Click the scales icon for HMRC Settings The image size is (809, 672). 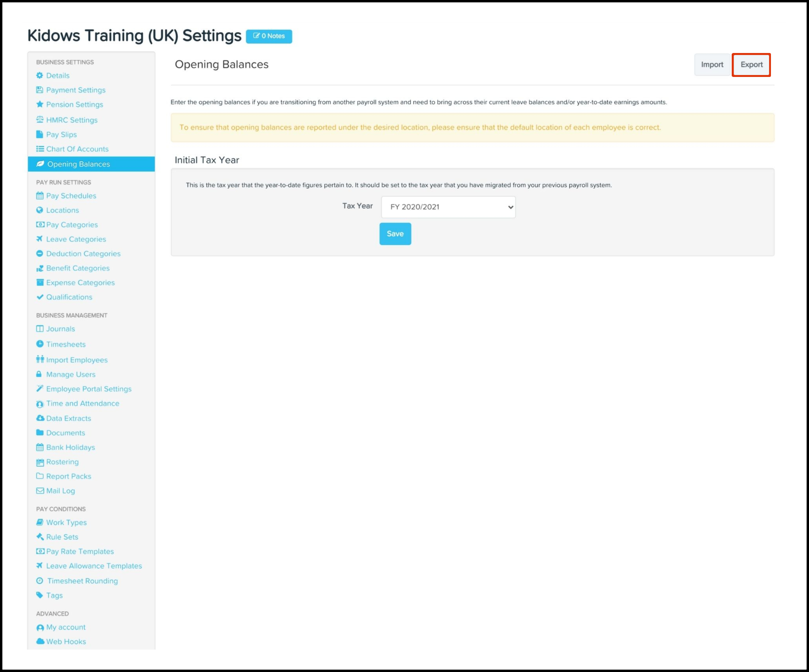pos(40,120)
